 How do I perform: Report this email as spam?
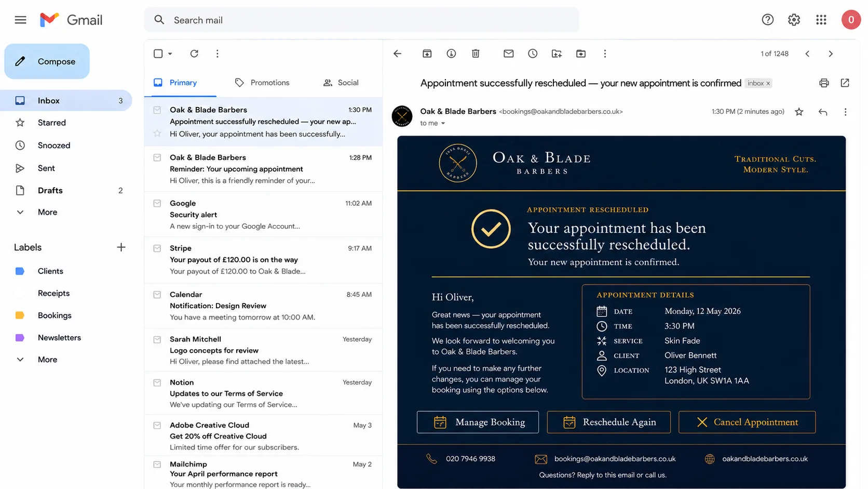tap(451, 54)
